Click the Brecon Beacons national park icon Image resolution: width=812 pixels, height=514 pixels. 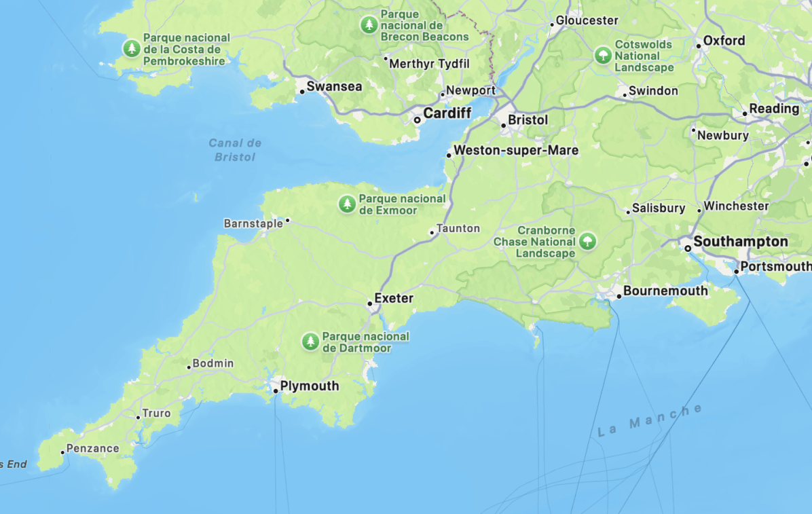(369, 24)
